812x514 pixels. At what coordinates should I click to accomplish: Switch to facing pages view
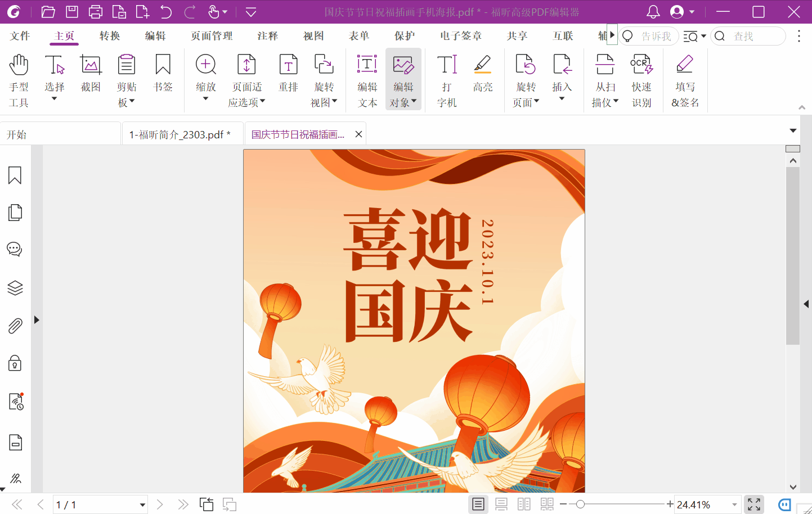[524, 504]
